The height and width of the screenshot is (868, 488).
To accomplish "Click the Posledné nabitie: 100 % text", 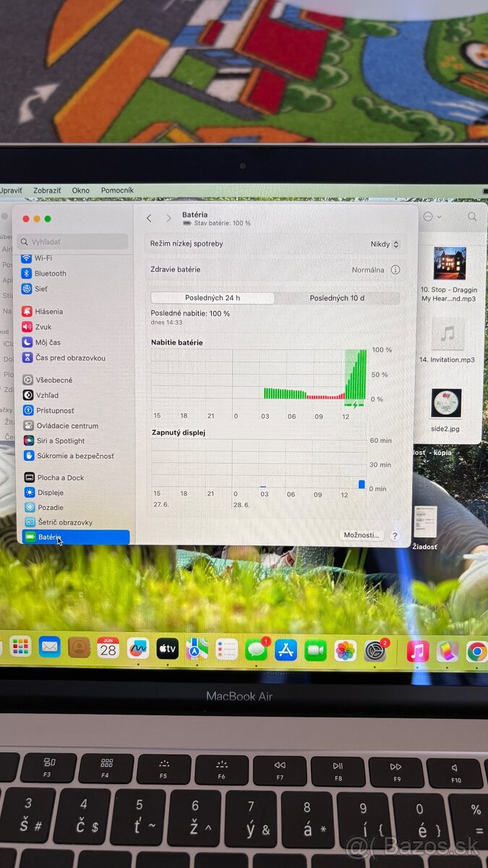I will click(190, 313).
